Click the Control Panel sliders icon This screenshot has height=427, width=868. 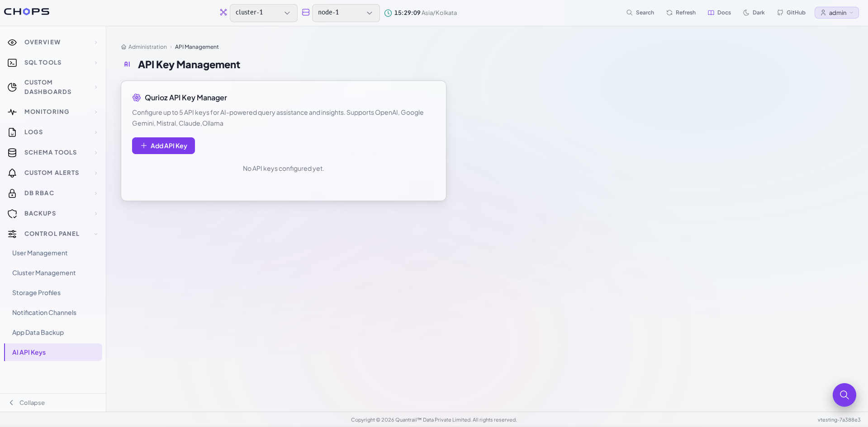click(x=12, y=234)
